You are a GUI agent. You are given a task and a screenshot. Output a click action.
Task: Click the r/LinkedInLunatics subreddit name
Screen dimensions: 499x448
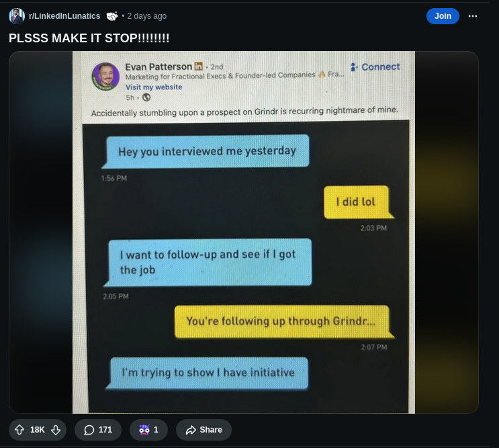(x=64, y=16)
